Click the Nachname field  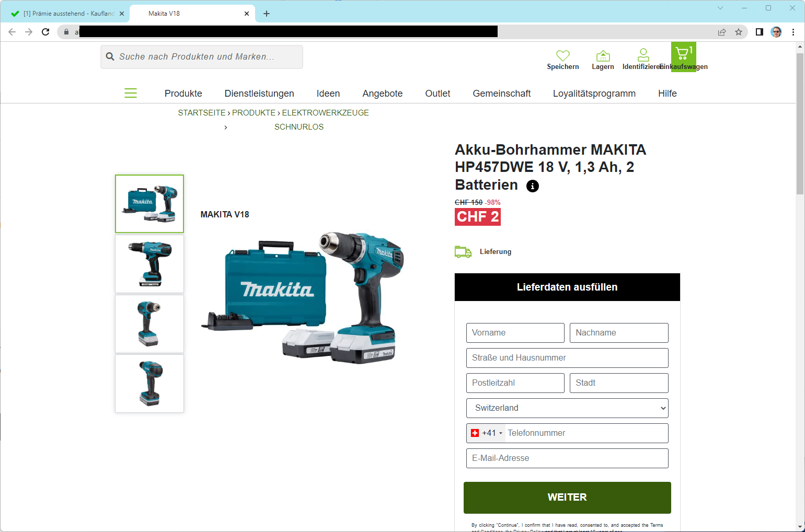[619, 333]
